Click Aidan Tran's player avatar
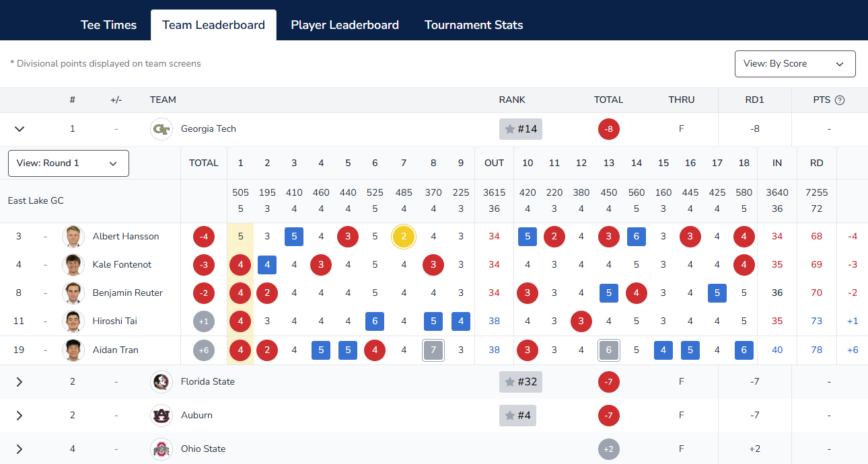 [73, 350]
